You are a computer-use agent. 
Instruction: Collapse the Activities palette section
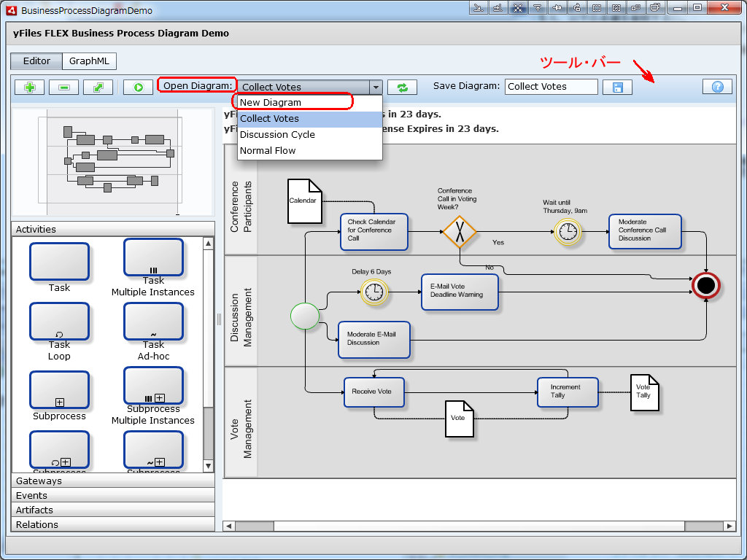pos(113,229)
